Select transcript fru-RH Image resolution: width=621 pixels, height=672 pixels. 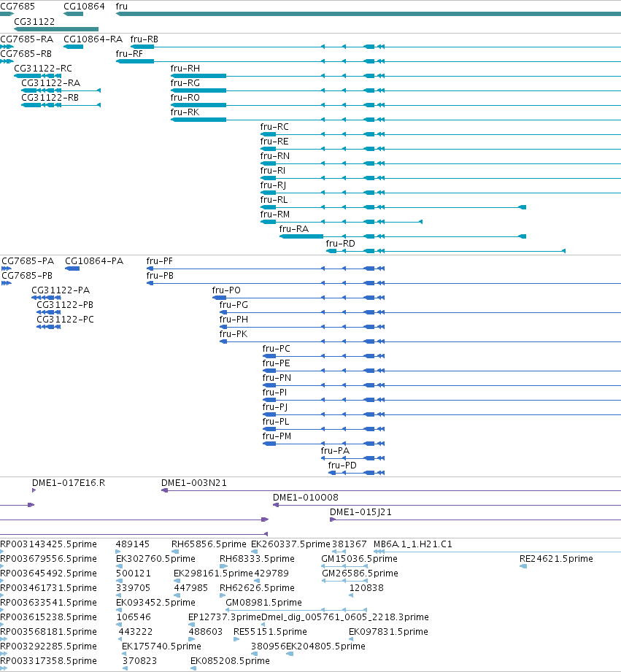[x=185, y=68]
